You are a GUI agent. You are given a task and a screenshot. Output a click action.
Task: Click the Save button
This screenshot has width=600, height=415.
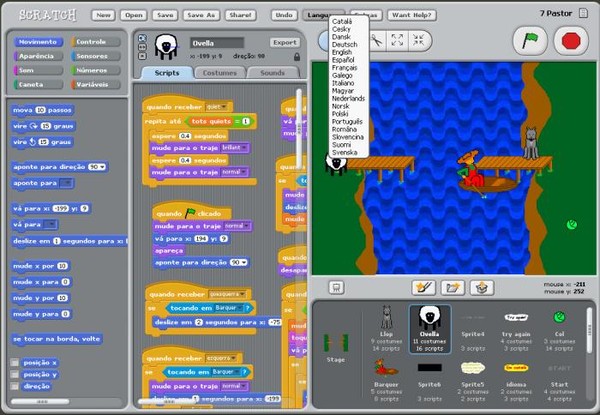[165, 15]
